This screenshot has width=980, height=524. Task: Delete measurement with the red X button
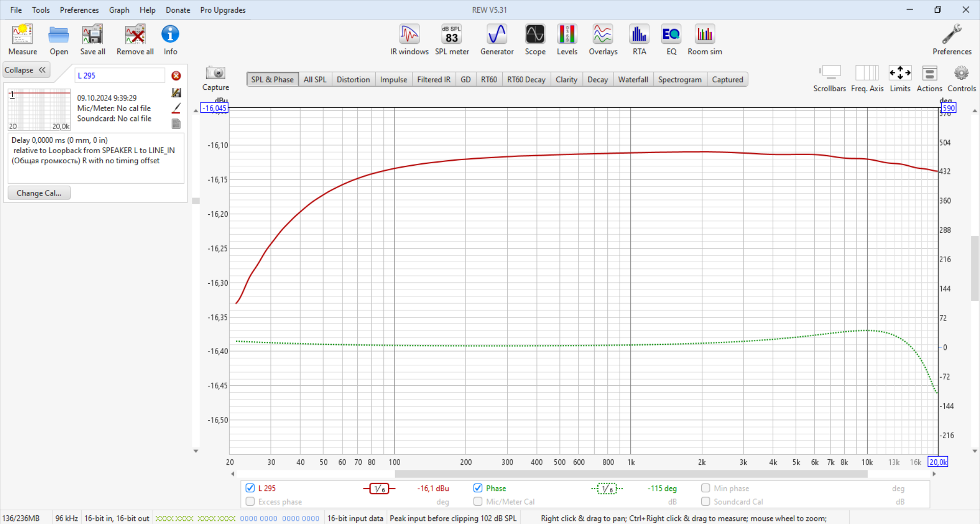(x=176, y=76)
